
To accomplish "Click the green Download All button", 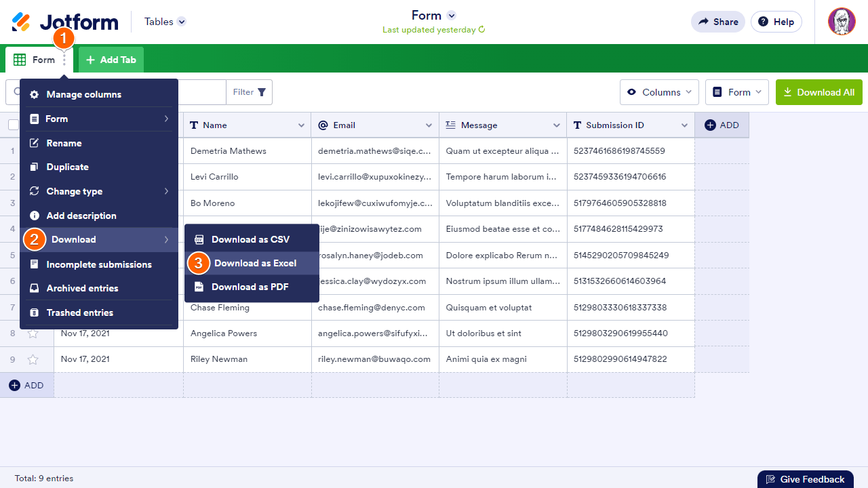I will (819, 92).
